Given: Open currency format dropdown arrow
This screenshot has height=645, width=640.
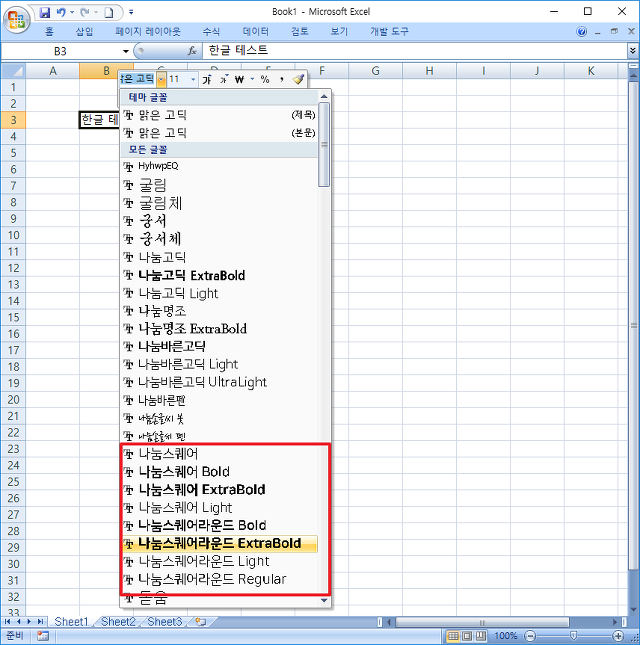Looking at the screenshot, I should tap(252, 79).
